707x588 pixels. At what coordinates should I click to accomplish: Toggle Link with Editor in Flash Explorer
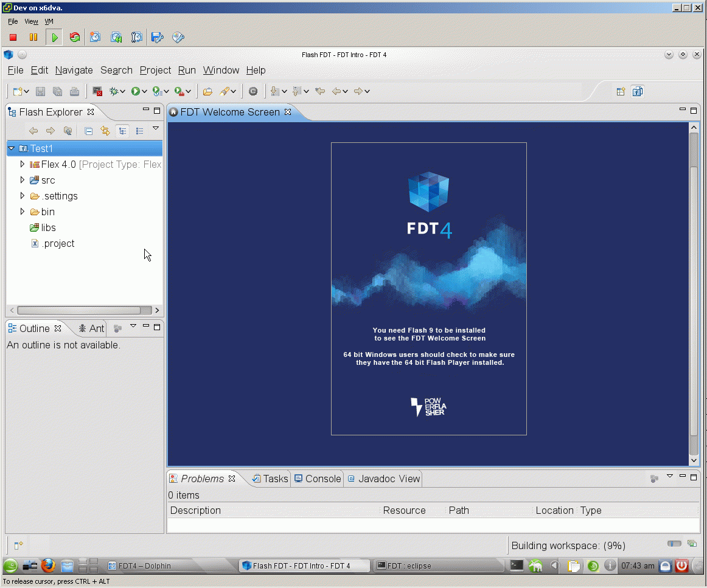[105, 131]
